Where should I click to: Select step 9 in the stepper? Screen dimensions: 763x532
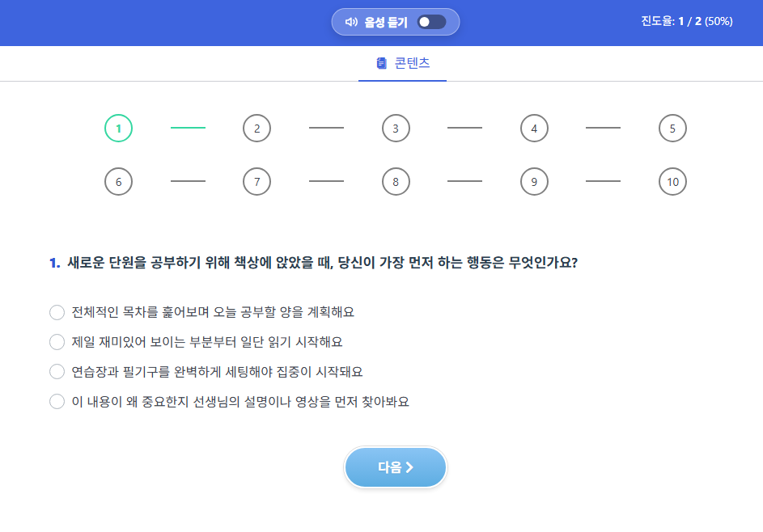click(534, 182)
